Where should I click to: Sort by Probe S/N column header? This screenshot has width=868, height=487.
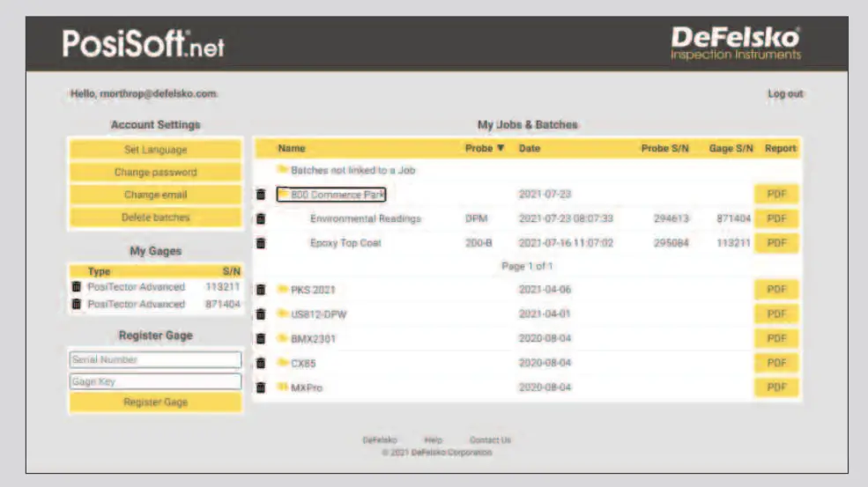[x=664, y=148]
